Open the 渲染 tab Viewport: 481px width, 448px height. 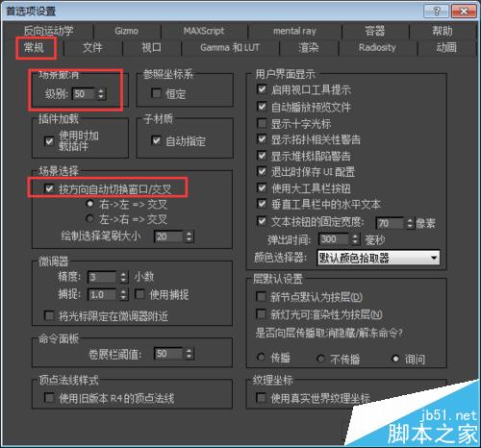[309, 48]
